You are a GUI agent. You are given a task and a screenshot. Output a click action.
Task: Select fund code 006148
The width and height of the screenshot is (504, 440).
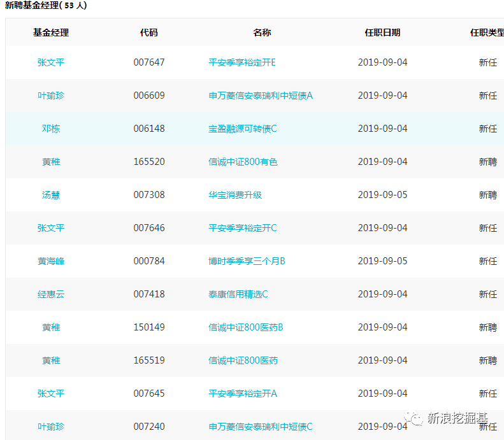point(149,129)
